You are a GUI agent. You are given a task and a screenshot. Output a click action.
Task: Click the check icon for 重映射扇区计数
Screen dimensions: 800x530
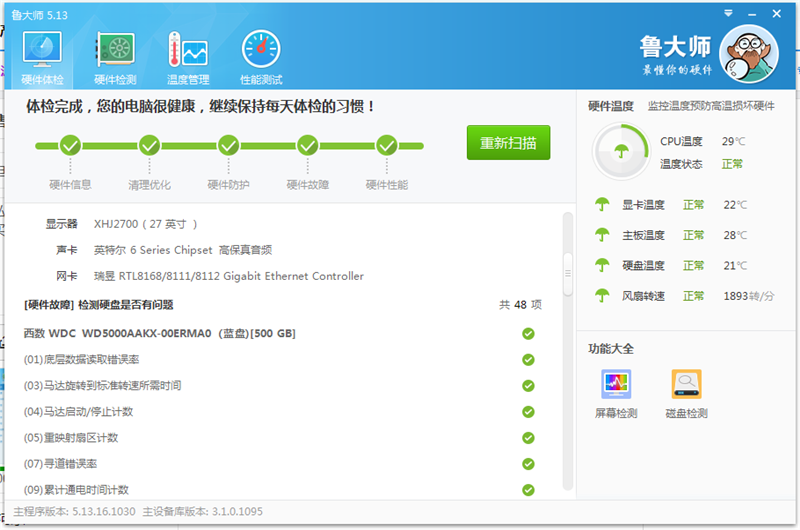(x=528, y=438)
